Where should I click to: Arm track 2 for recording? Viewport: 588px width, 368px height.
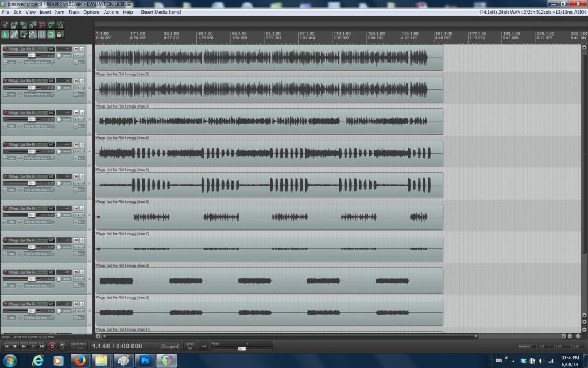coord(5,80)
